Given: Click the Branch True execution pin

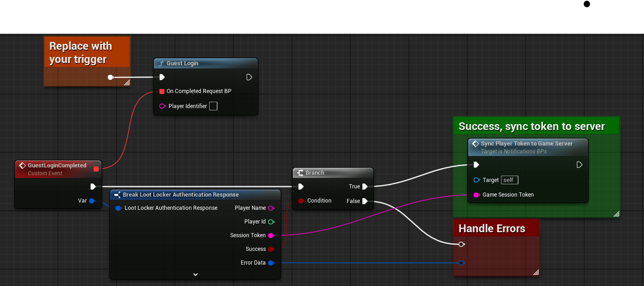Looking at the screenshot, I should (x=364, y=187).
